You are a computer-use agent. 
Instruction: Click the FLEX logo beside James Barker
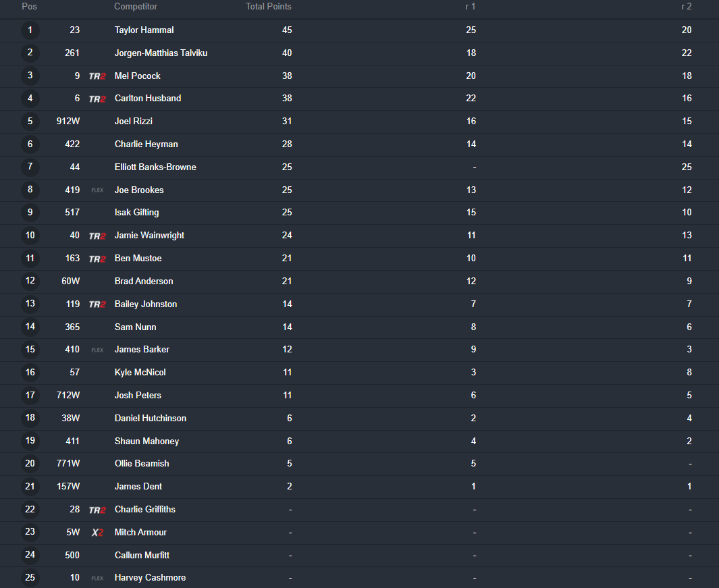pos(97,350)
